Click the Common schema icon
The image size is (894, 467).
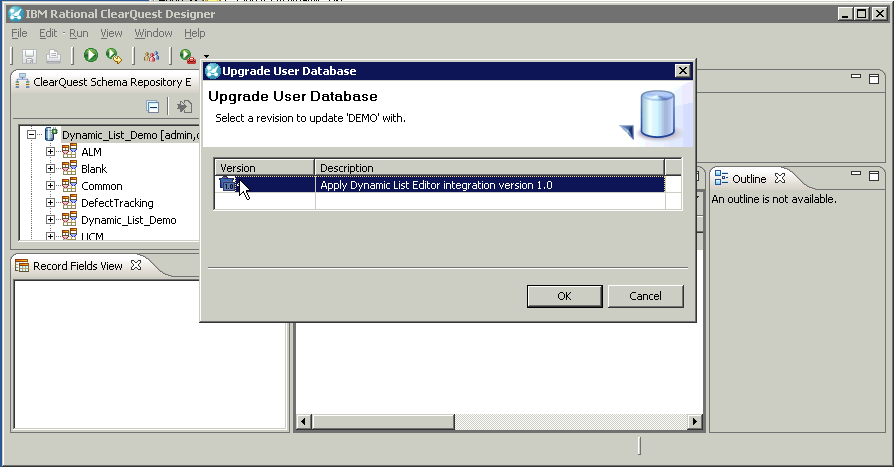[x=70, y=185]
